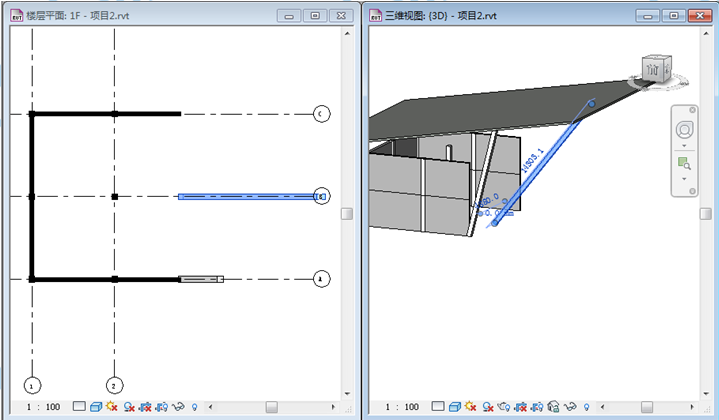Click up arrow of 1F vertical scrollbar
The height and width of the screenshot is (420, 719).
coord(347,33)
